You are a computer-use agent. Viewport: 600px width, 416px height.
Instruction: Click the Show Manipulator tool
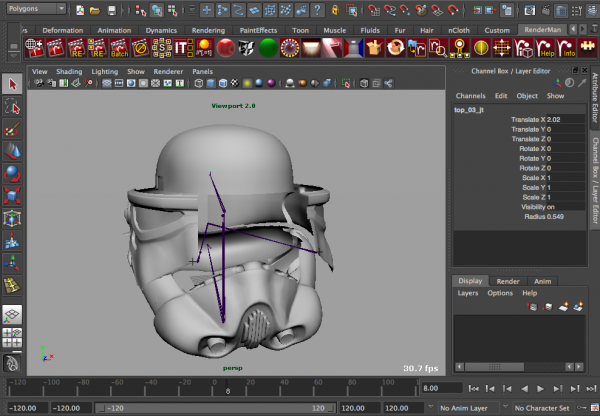pyautogui.click(x=12, y=263)
